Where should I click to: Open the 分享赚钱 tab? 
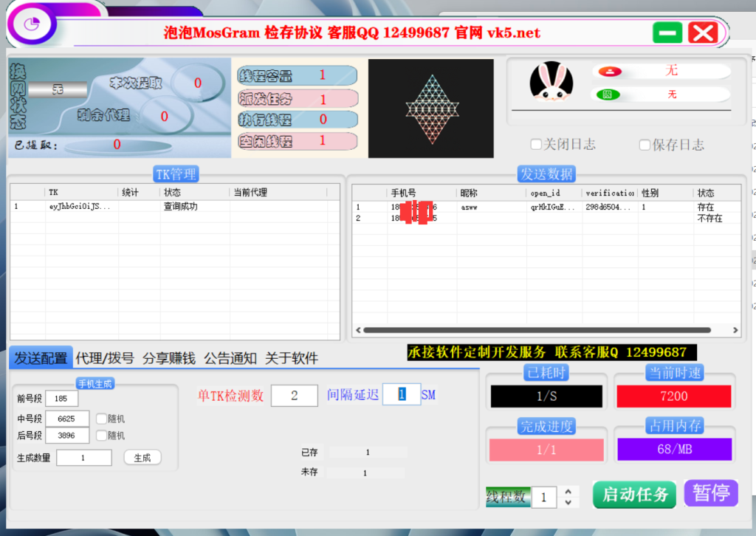click(x=169, y=358)
